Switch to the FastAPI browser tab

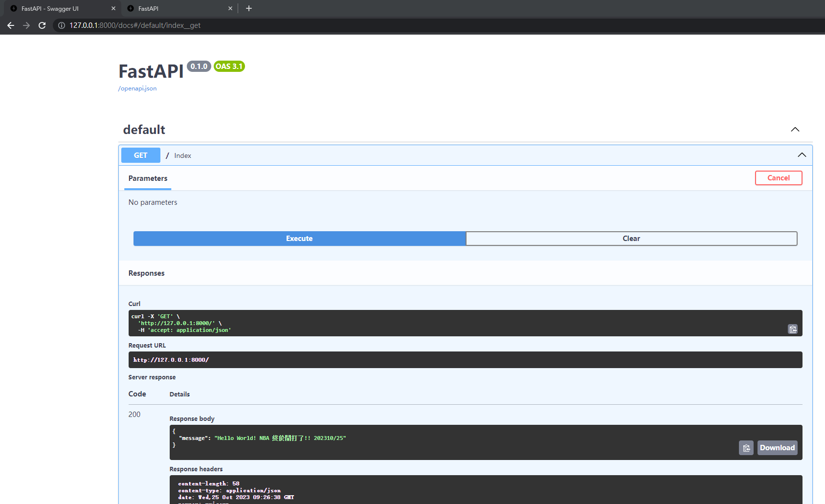click(178, 8)
